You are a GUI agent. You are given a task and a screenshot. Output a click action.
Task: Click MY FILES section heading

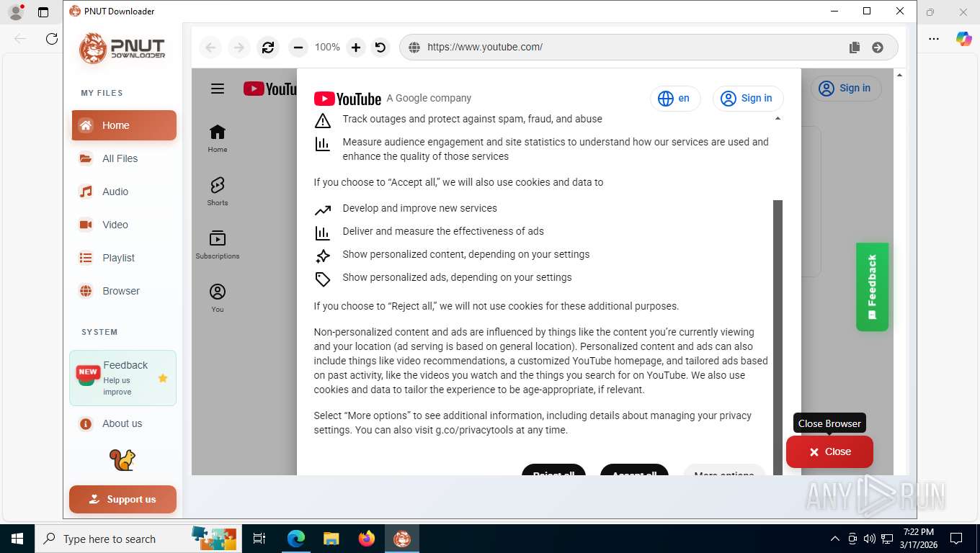click(x=102, y=93)
